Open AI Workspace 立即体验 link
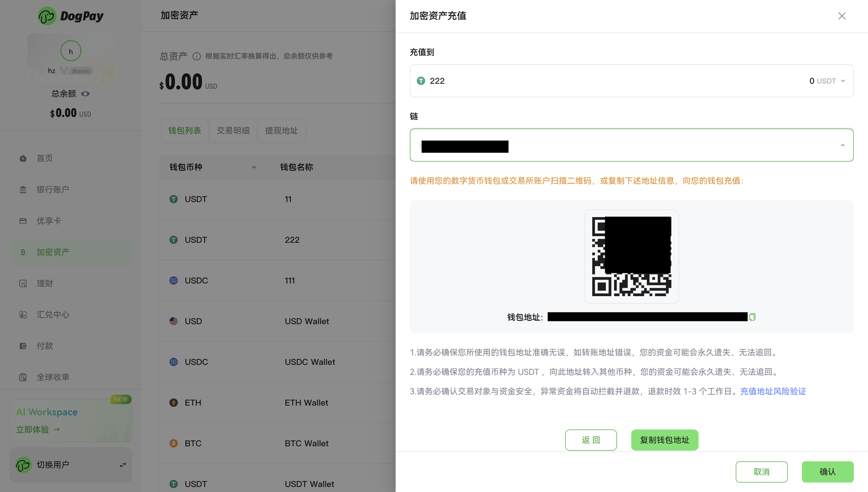Viewport: 868px width, 492px height. pos(38,429)
